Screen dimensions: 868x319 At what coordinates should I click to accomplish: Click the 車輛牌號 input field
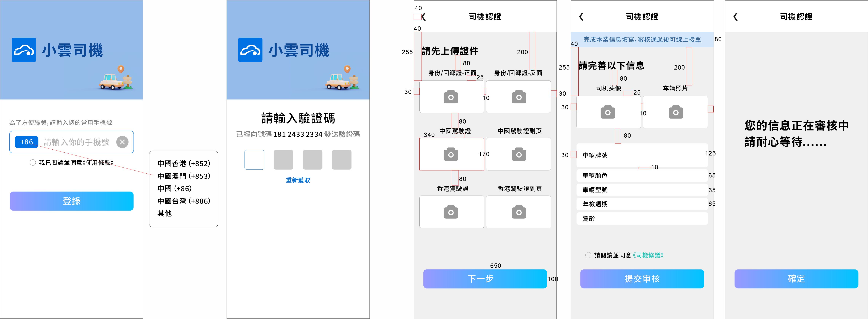tap(642, 155)
